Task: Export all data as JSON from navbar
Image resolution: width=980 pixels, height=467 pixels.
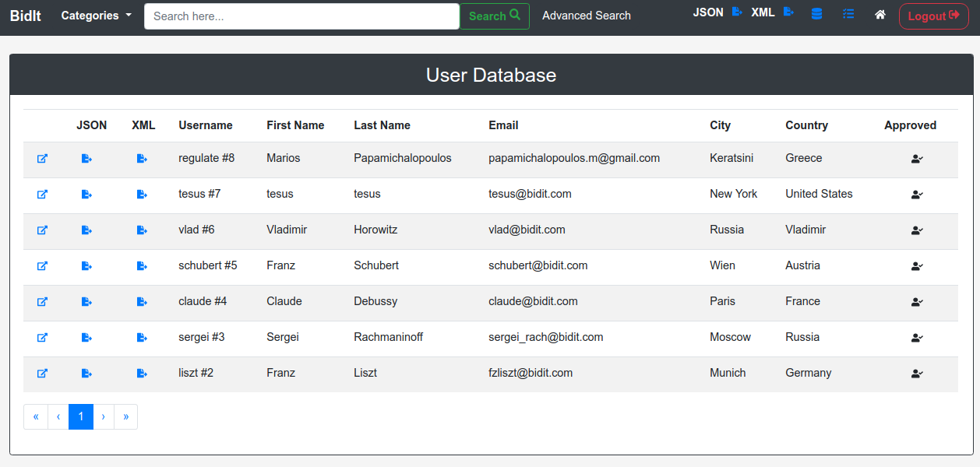Action: coord(737,12)
